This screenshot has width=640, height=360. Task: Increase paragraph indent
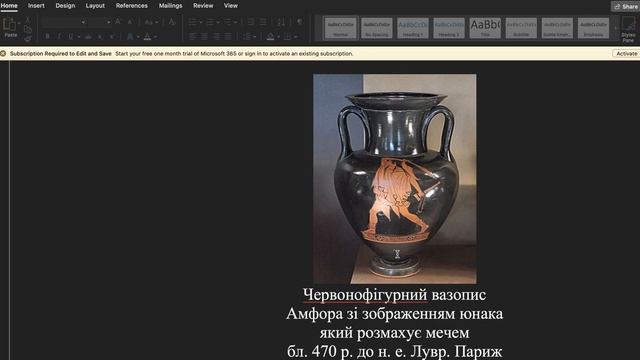click(263, 22)
